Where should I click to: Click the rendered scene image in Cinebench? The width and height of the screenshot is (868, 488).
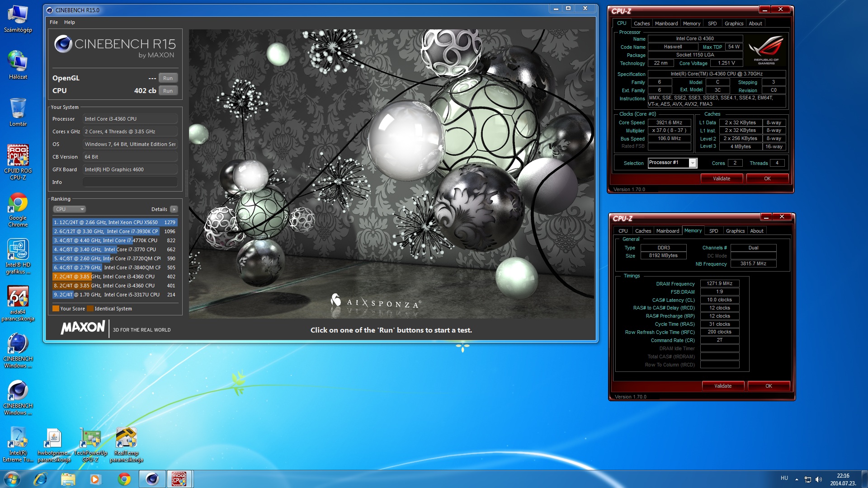point(392,174)
